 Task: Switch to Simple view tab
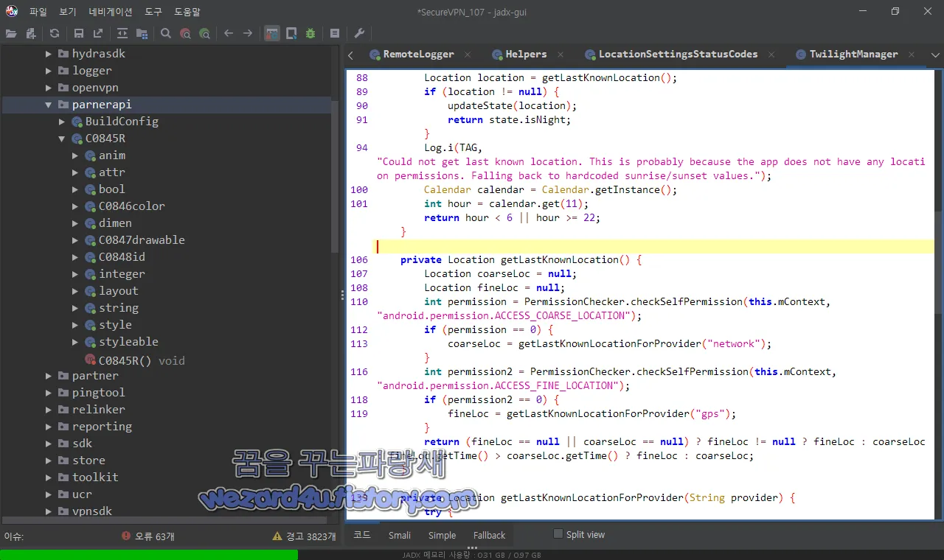coord(442,535)
